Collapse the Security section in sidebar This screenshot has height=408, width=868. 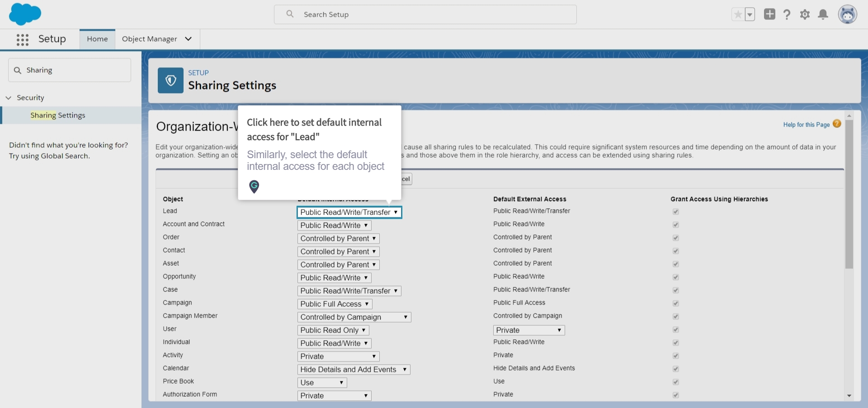point(9,98)
